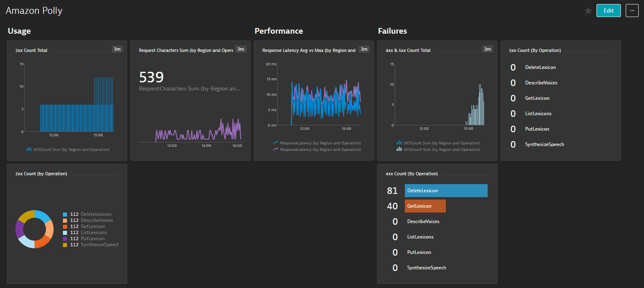Open the 3m badge on 4xx & 5xx Count Total

487,49
